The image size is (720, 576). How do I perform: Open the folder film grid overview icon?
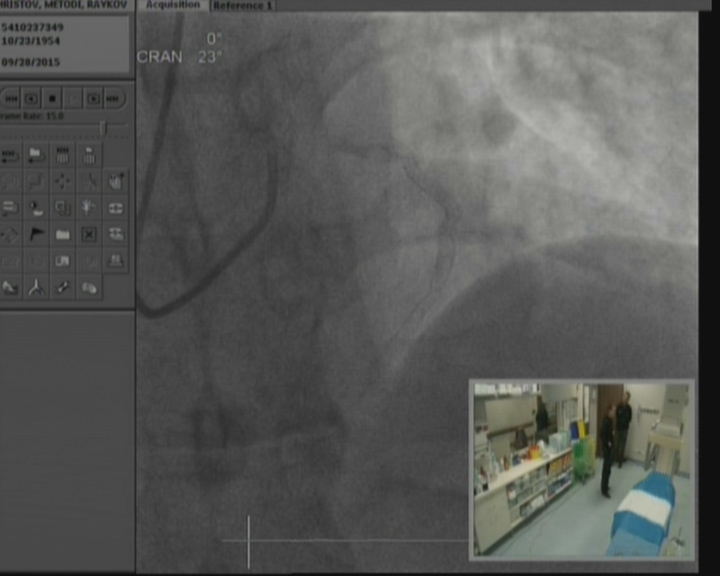[x=89, y=155]
